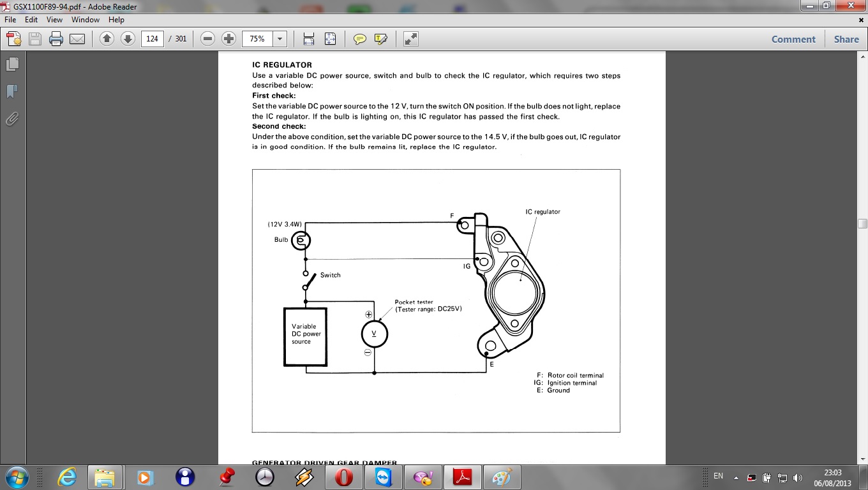This screenshot has width=868, height=490.
Task: Click the page number input field
Action: tap(152, 39)
